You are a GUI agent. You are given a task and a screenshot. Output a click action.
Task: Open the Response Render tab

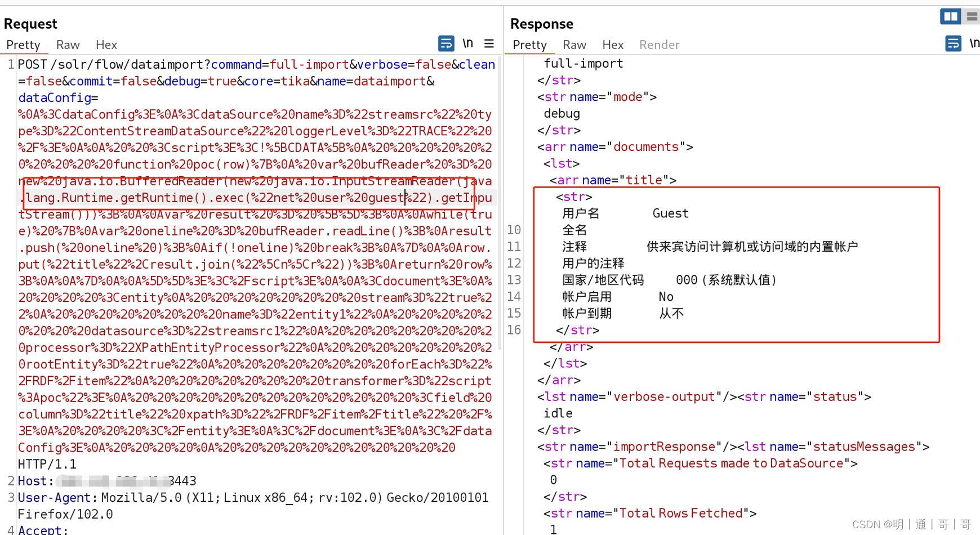click(x=660, y=44)
